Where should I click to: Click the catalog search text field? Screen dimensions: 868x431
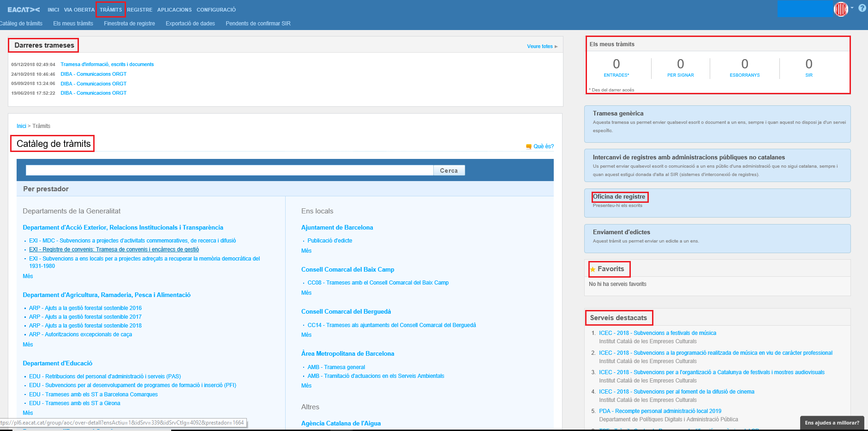coord(229,170)
